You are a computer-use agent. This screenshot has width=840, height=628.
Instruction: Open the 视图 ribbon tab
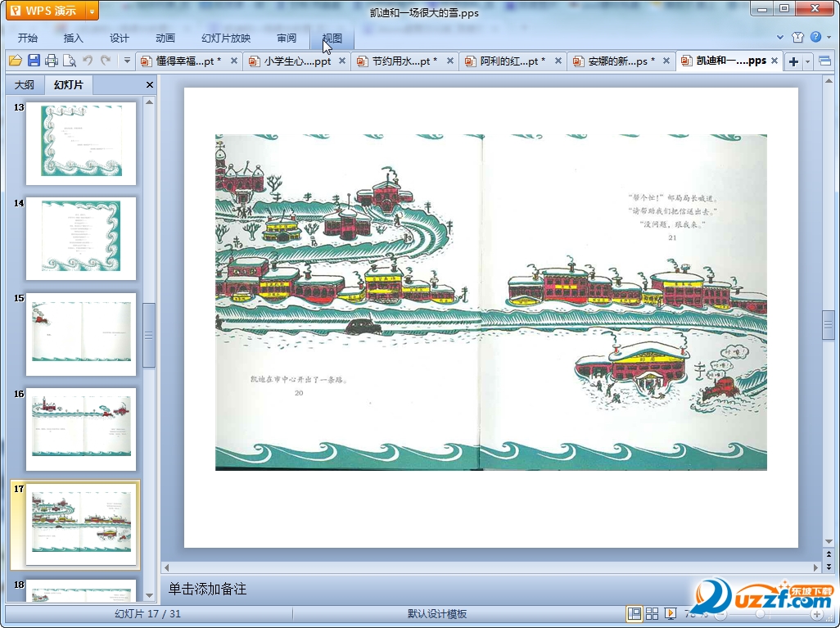332,38
